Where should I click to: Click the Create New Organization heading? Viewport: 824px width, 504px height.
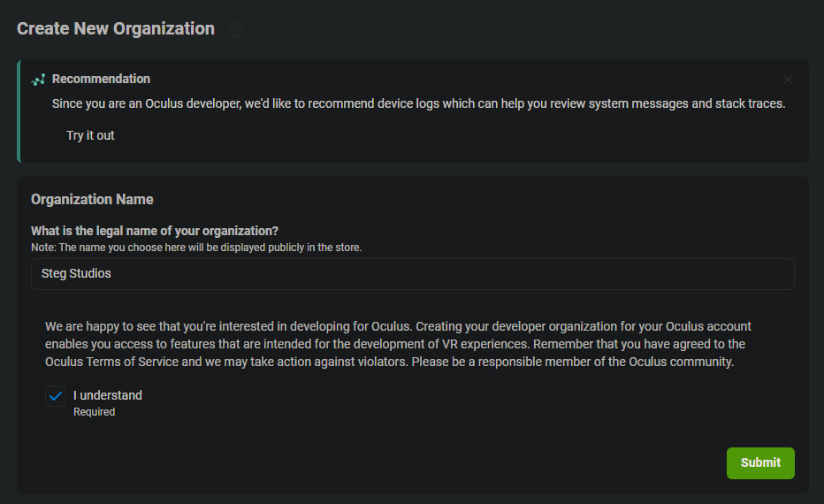tap(116, 28)
